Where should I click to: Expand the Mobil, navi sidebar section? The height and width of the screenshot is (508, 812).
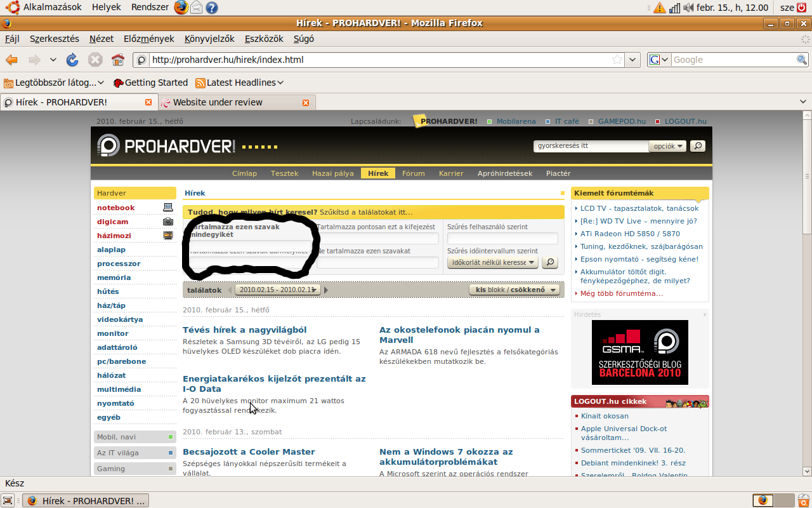point(135,437)
